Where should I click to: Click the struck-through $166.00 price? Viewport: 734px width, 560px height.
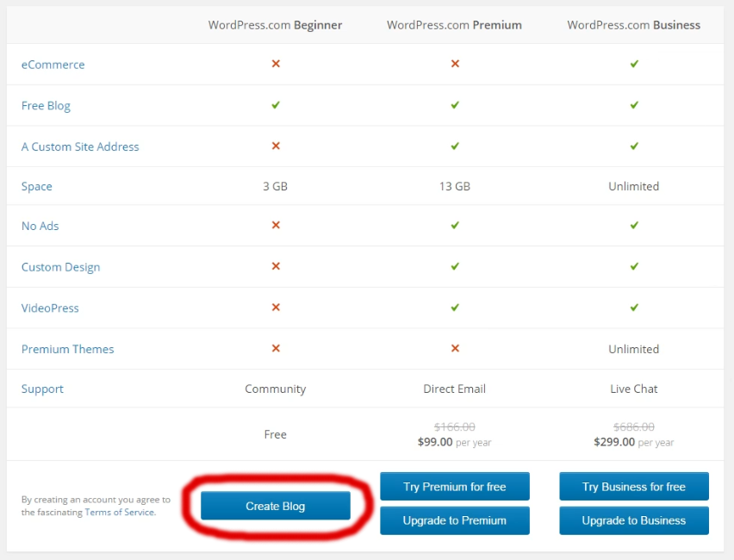(x=455, y=426)
